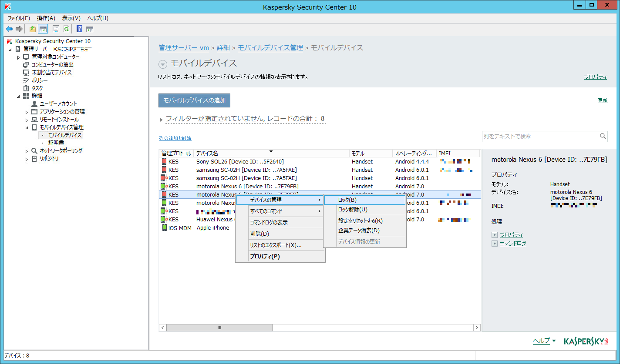Click the 列をテキストで検索 search field
This screenshot has height=364, width=620.
pyautogui.click(x=545, y=136)
